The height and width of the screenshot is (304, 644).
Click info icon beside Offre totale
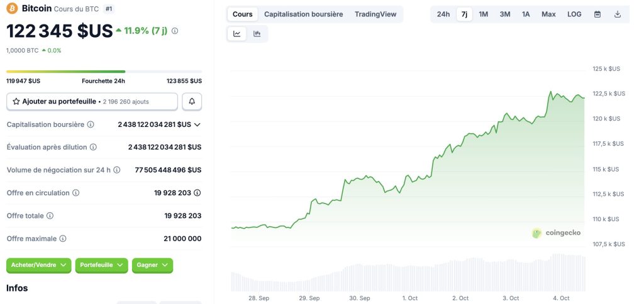[x=50, y=216]
